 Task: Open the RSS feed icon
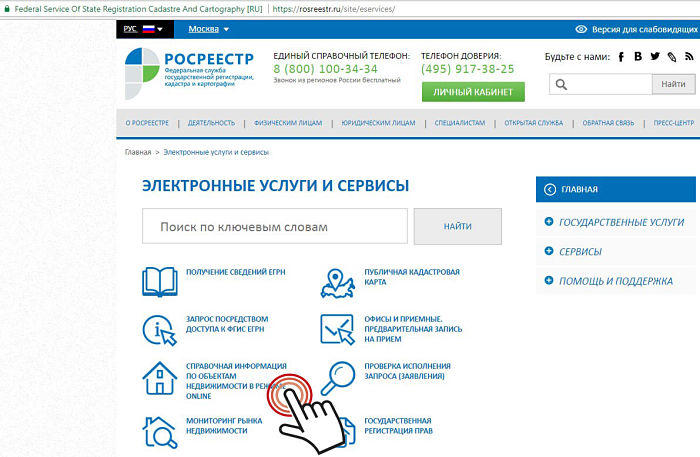(689, 57)
